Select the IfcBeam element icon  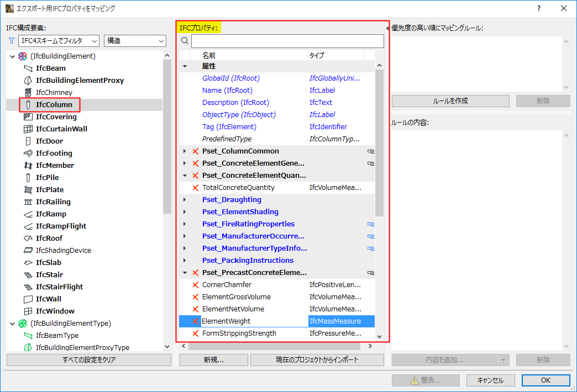28,68
